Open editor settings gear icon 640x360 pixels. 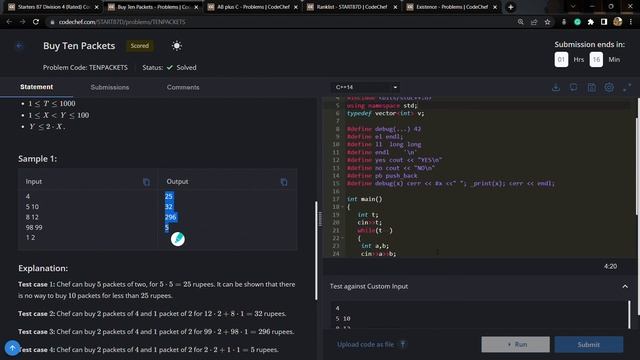pyautogui.click(x=609, y=87)
